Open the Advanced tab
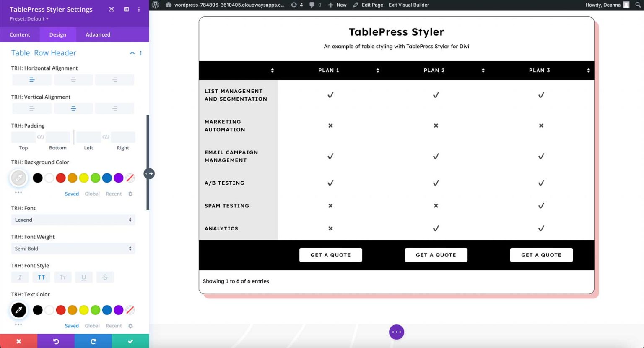Viewport: 644px width, 348px height. point(97,34)
